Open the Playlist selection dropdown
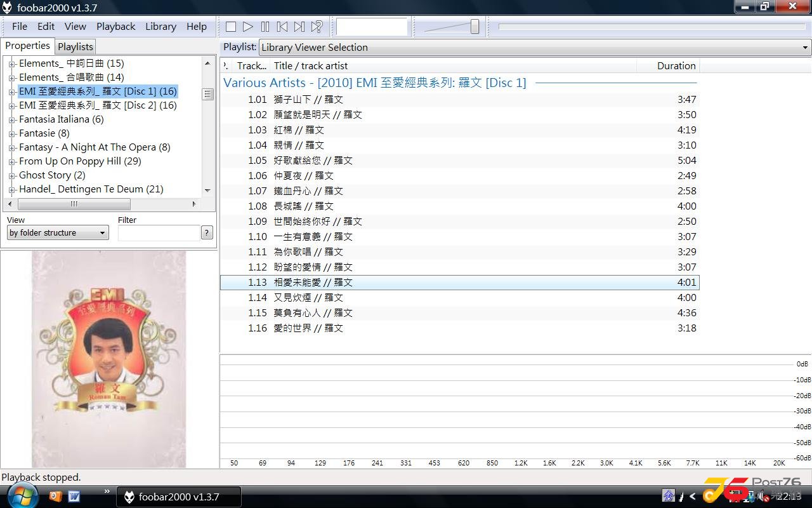812x508 pixels. tap(535, 47)
